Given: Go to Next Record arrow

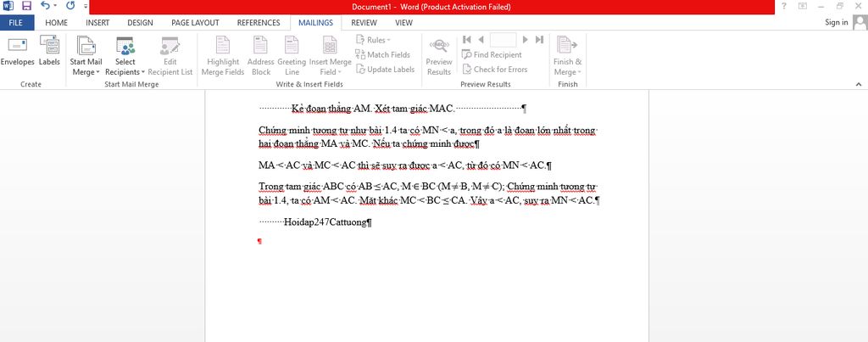Looking at the screenshot, I should [x=525, y=39].
